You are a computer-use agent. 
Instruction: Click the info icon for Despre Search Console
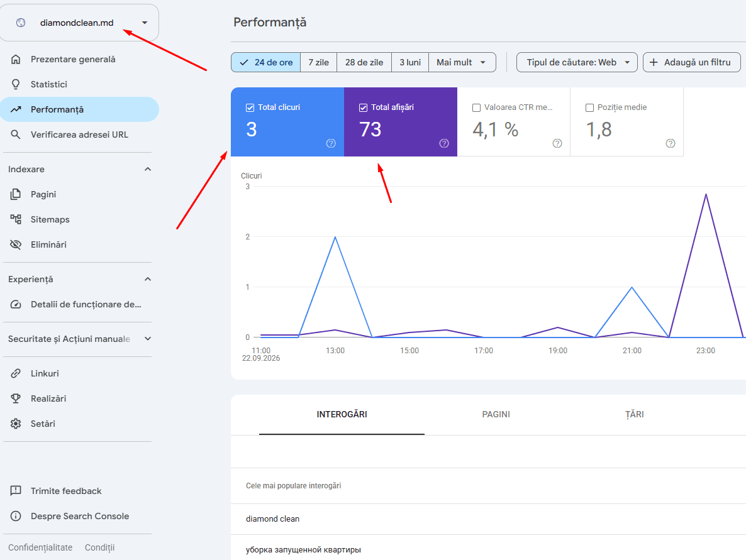[x=16, y=516]
